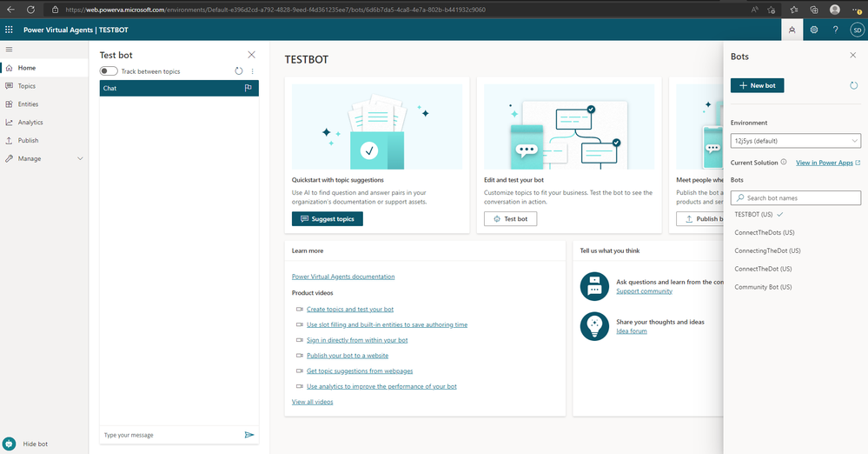The width and height of the screenshot is (868, 454).
Task: Expand the Manage menu chevron
Action: [x=80, y=158]
